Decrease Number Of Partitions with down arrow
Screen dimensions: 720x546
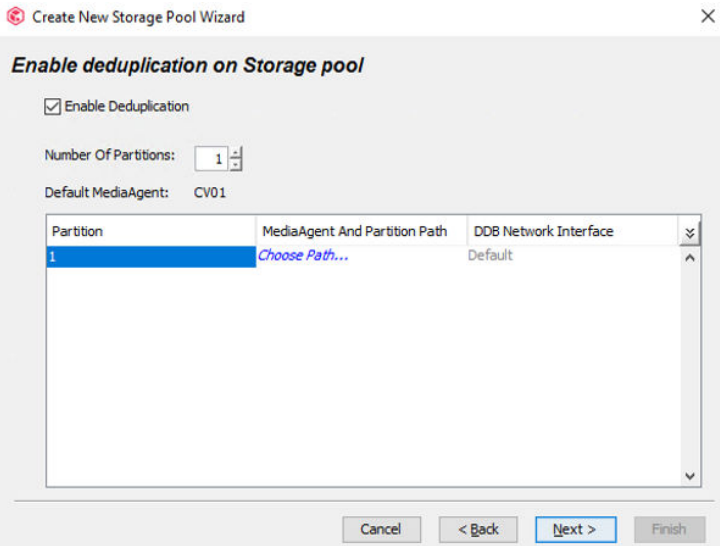pyautogui.click(x=236, y=164)
